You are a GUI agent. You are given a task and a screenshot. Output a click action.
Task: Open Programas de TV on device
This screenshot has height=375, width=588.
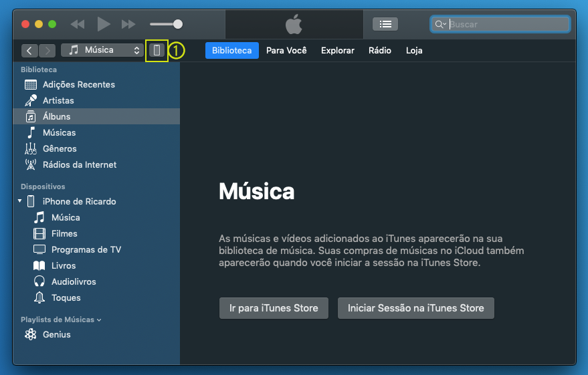point(96,250)
